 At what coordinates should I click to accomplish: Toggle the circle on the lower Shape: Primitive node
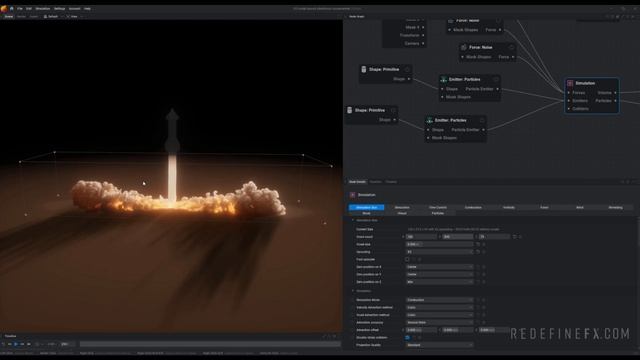pos(393,110)
